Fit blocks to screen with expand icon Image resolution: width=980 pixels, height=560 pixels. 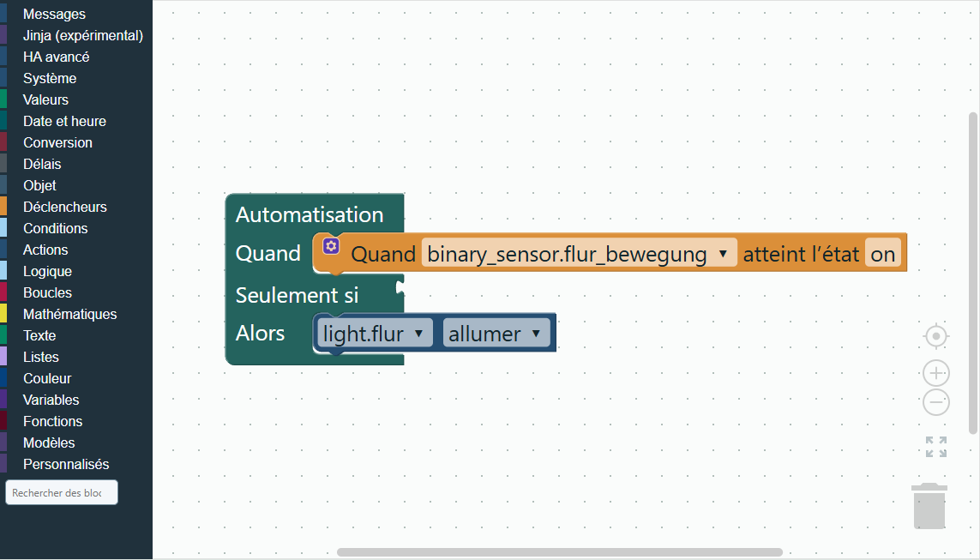pyautogui.click(x=936, y=447)
